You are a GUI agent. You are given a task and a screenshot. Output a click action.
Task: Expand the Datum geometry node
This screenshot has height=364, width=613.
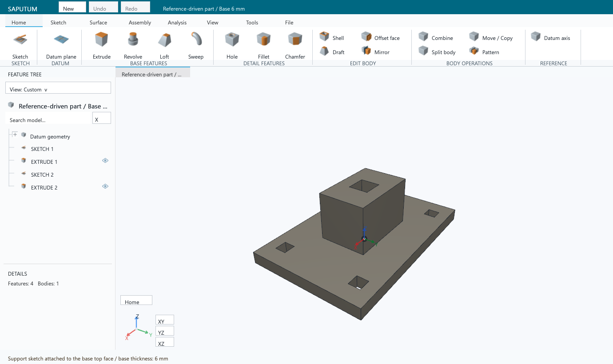point(15,135)
